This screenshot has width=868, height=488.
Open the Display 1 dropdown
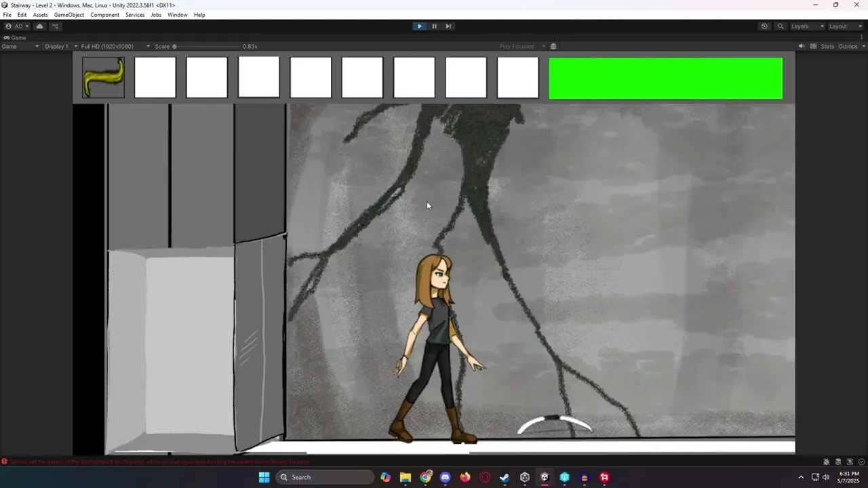tap(61, 46)
